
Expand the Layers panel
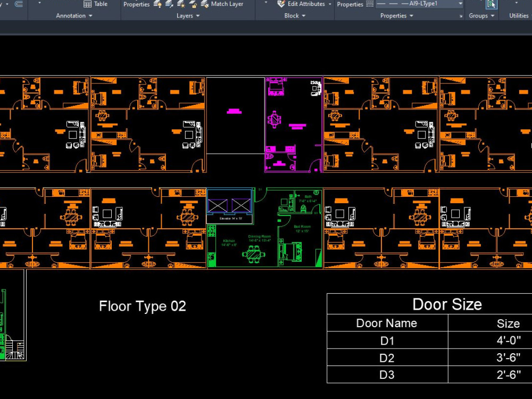pos(187,15)
